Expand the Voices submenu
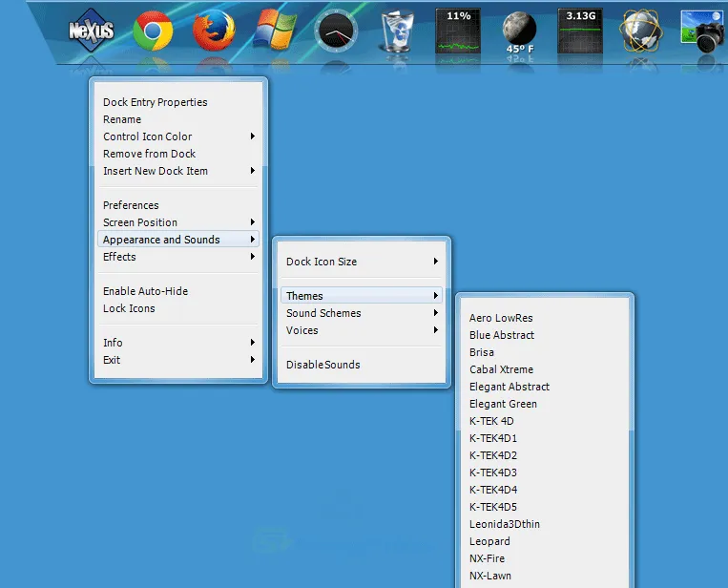 pos(362,330)
